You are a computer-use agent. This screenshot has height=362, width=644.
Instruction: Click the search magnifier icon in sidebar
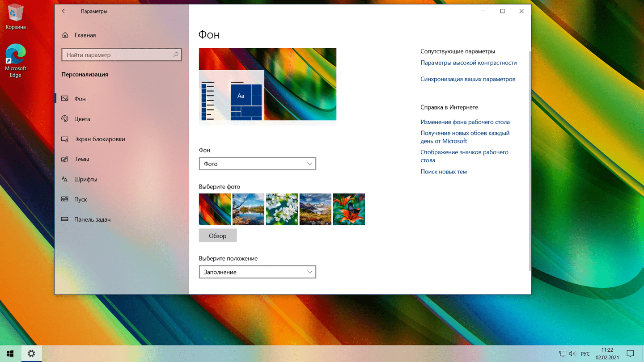pos(176,55)
